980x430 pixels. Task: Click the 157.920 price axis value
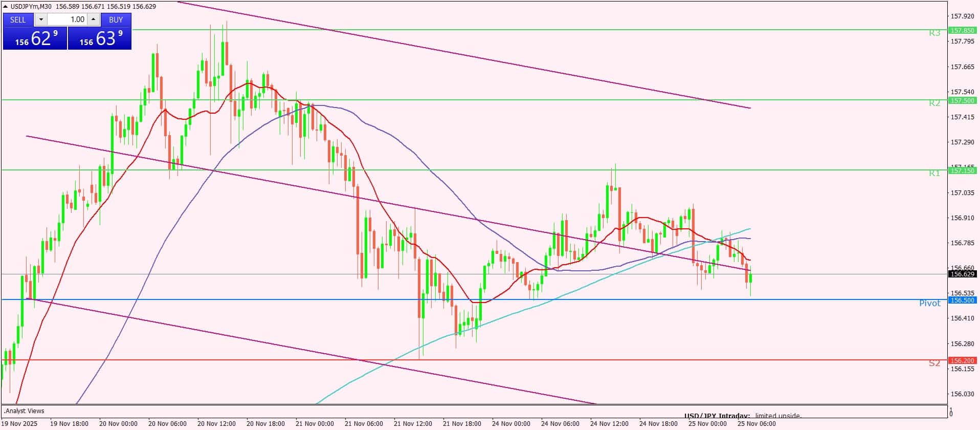tap(962, 16)
